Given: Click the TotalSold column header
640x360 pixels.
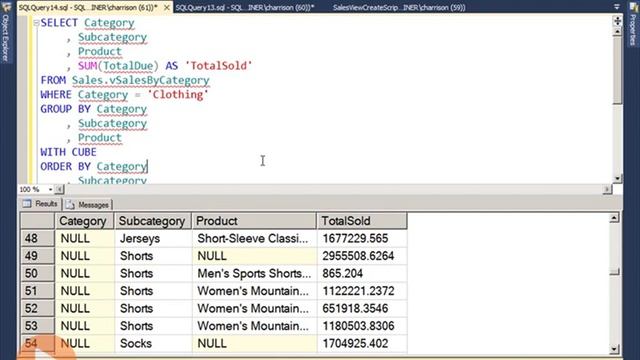Looking at the screenshot, I should pos(362,221).
